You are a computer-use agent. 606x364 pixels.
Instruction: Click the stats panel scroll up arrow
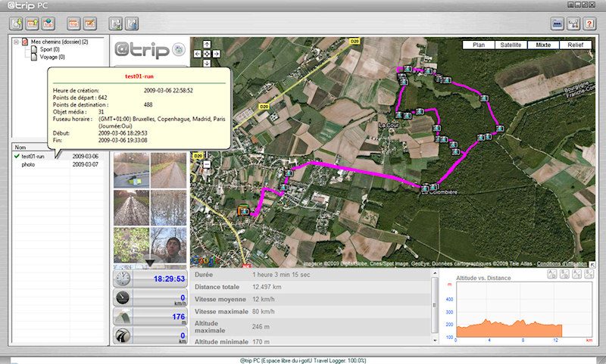click(x=435, y=273)
